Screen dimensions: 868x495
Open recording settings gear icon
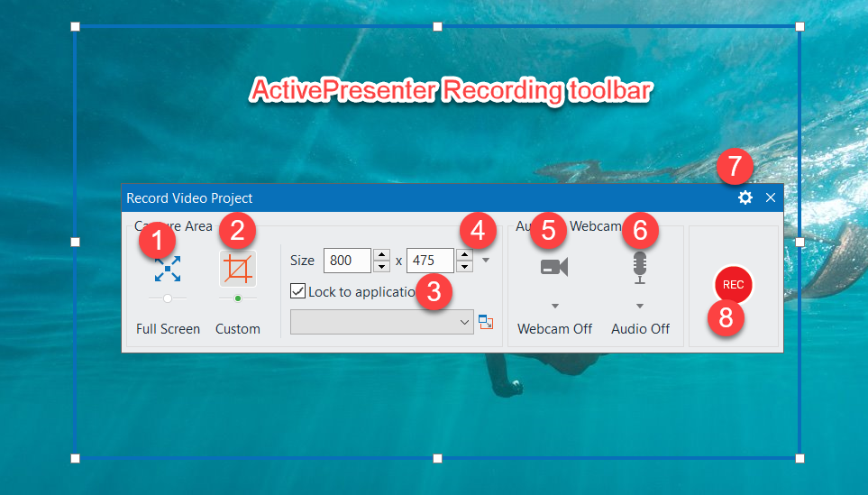click(745, 197)
